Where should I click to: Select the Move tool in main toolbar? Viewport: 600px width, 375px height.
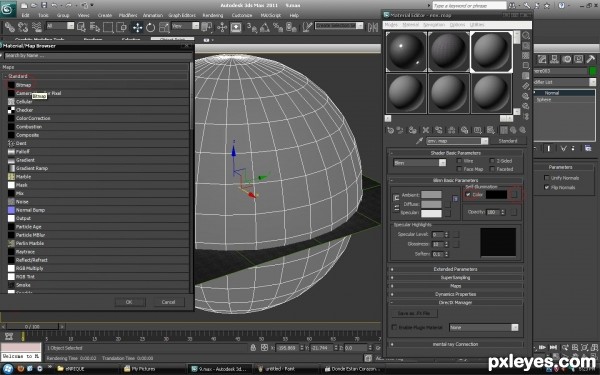(x=137, y=27)
